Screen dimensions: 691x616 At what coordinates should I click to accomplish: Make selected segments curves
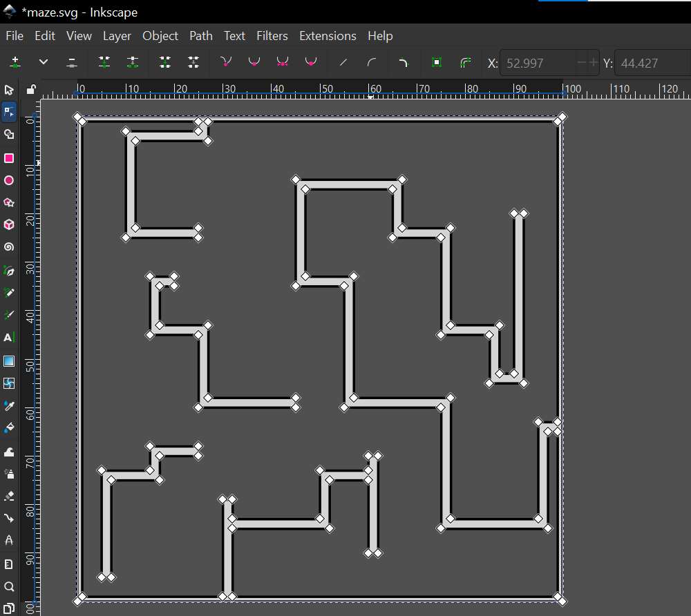tap(372, 63)
